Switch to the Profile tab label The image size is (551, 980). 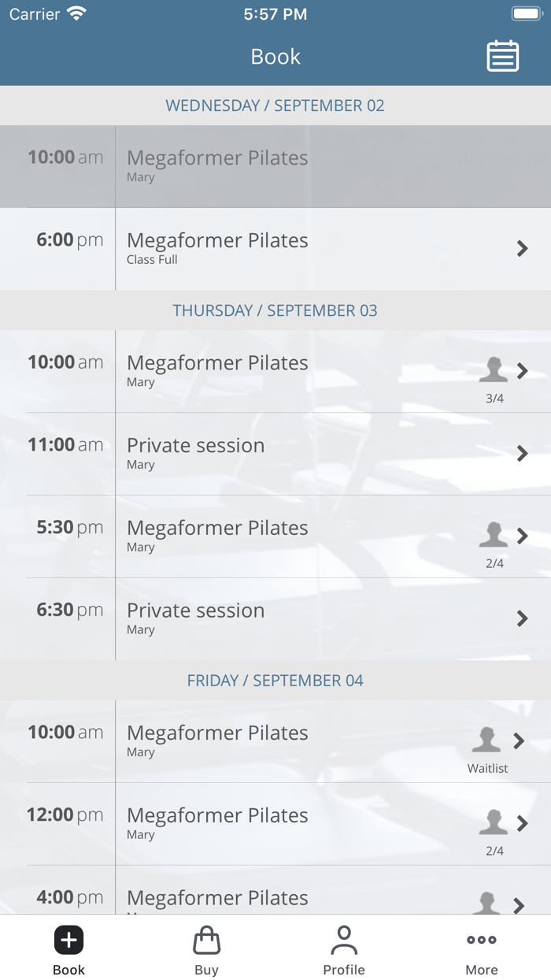tap(344, 970)
